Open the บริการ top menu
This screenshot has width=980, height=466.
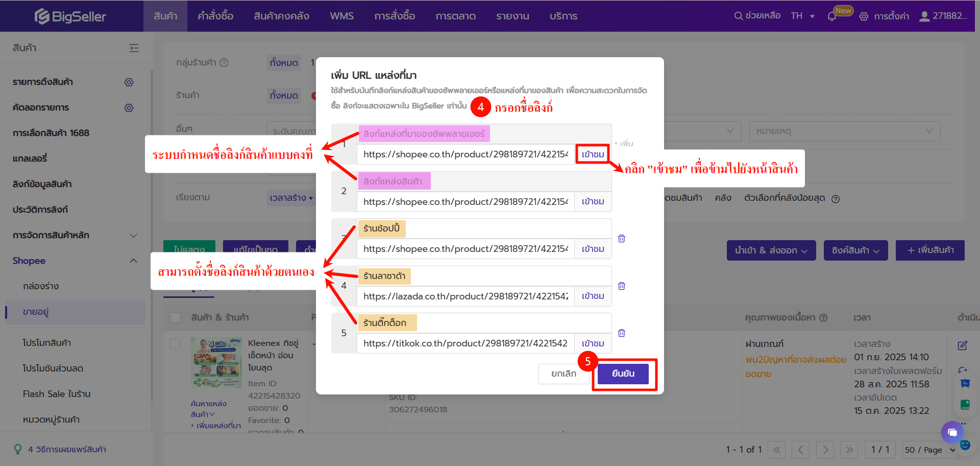click(x=563, y=16)
